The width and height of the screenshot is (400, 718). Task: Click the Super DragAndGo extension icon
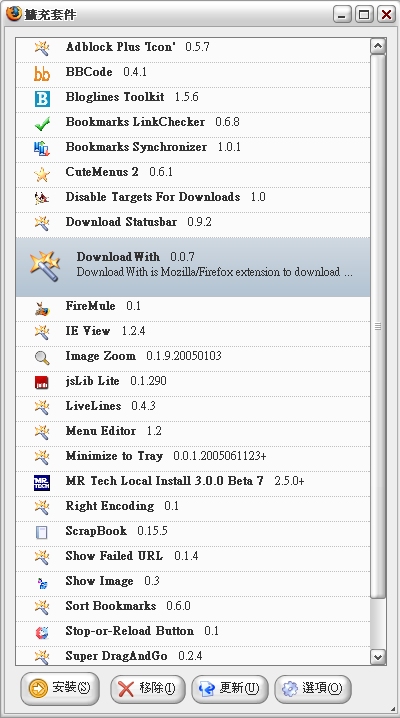pos(42,657)
